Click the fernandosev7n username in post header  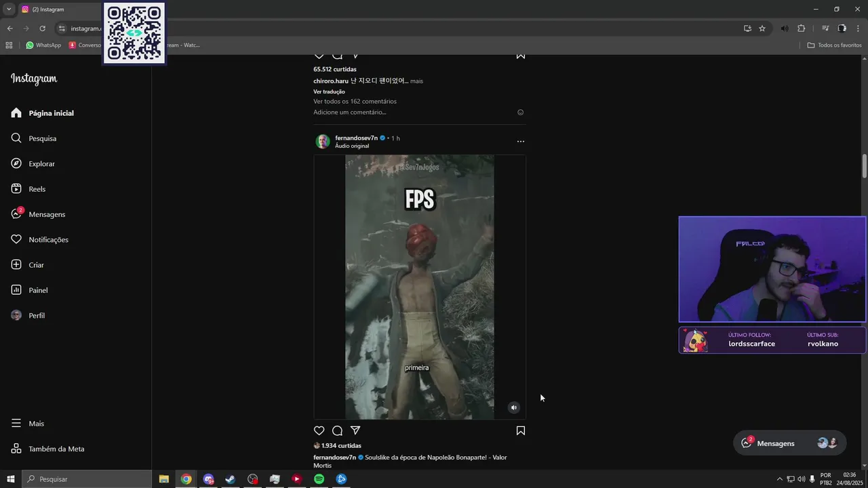[356, 138]
